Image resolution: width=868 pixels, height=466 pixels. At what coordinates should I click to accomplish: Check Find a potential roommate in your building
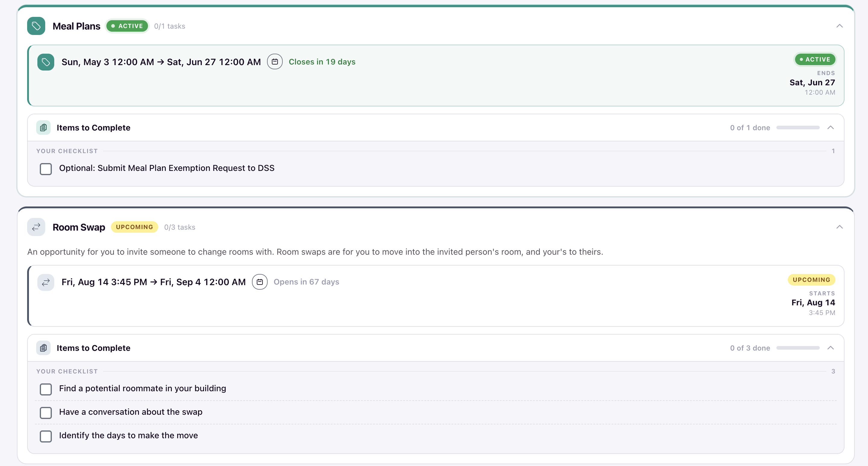[x=46, y=389]
